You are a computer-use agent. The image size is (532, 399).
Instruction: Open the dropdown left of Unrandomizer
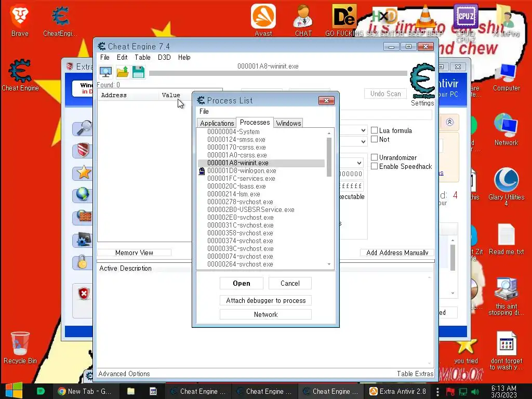pos(359,163)
